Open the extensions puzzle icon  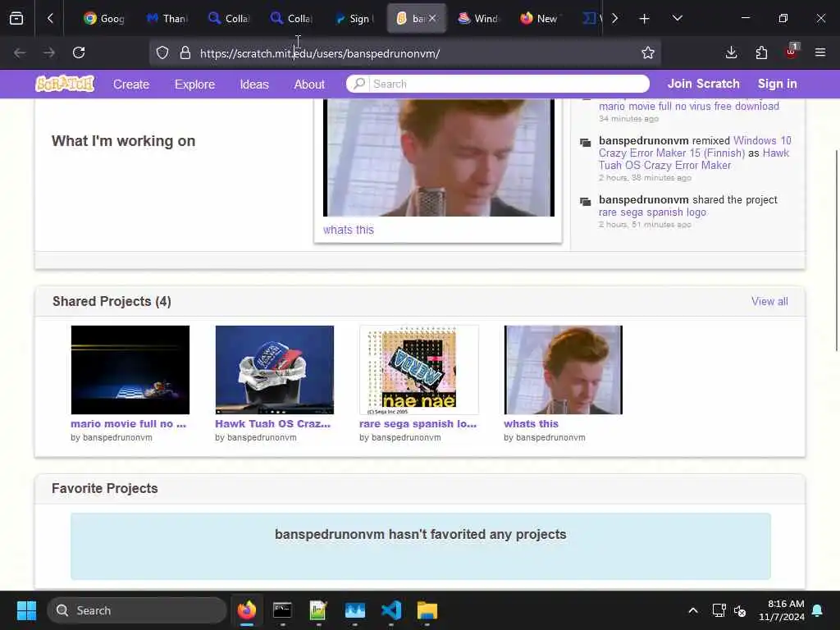(761, 52)
